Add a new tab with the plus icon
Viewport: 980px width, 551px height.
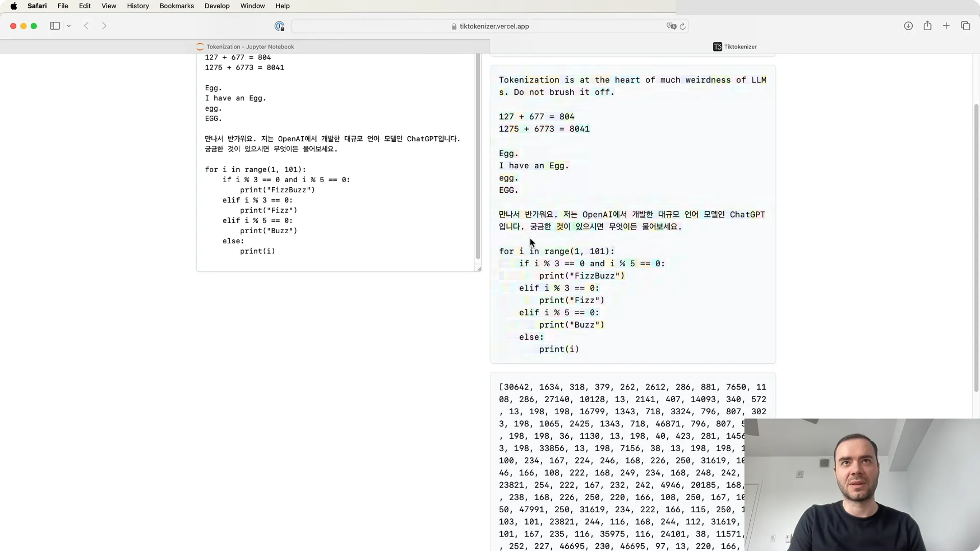(946, 26)
